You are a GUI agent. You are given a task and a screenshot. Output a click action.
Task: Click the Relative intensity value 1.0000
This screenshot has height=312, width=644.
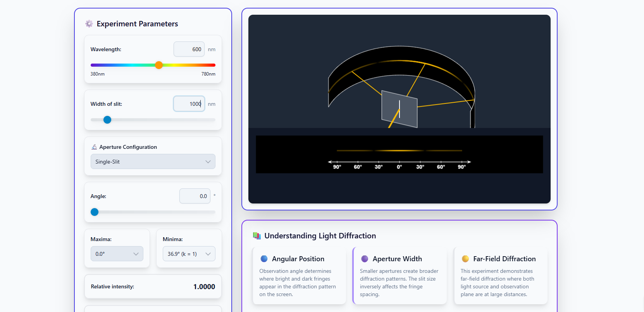coord(204,287)
